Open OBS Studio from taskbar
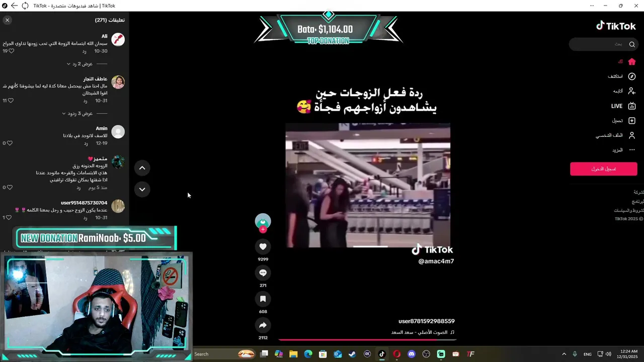Image resolution: width=644 pixels, height=362 pixels. coord(427,354)
